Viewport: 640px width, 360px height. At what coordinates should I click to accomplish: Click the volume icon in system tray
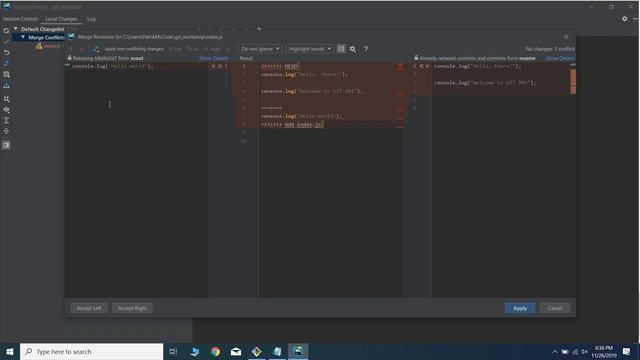pos(584,351)
